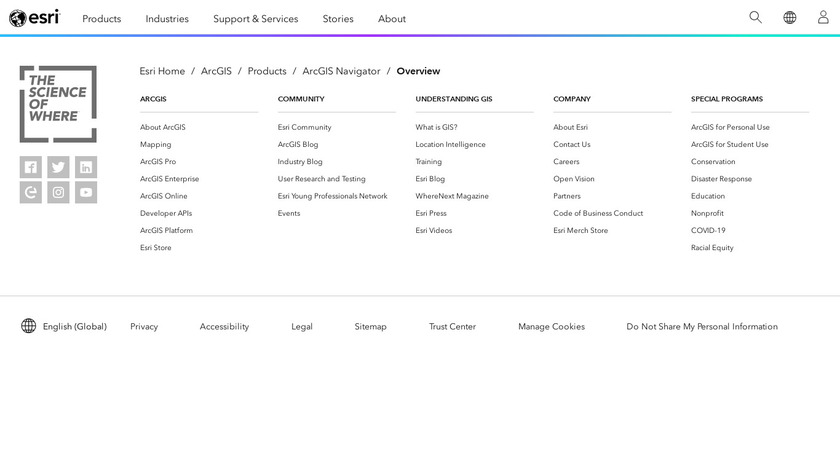Expand the Industries menu

tap(167, 19)
